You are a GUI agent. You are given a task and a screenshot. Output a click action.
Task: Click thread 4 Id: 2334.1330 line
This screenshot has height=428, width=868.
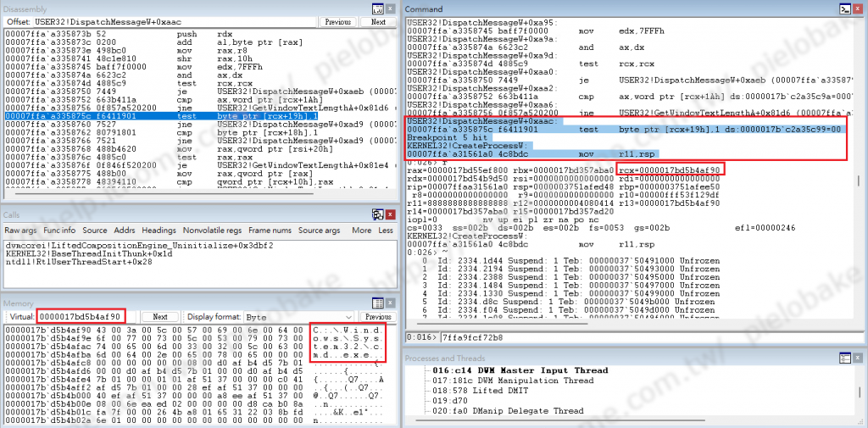[x=570, y=293]
